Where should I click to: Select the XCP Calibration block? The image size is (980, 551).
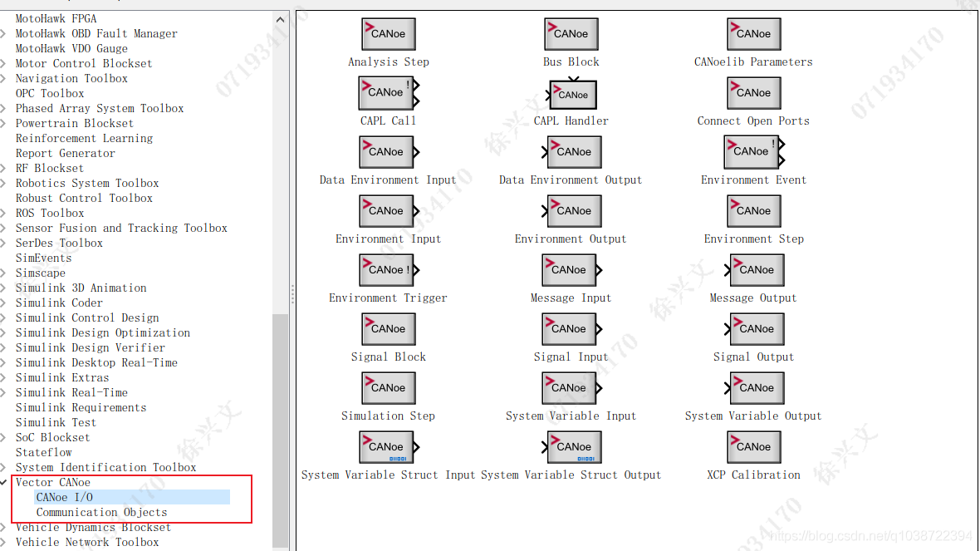coord(753,446)
